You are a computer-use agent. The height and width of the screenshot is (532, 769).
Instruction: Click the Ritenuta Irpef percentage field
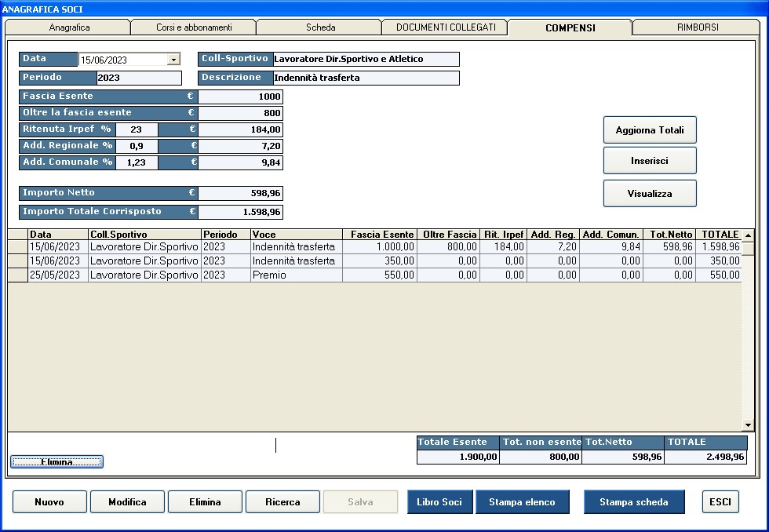[x=137, y=129]
